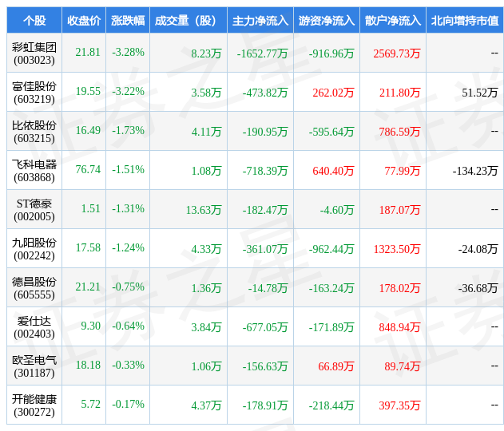This screenshot has width=504, height=431.
Task: Click hot money inflow -218.44万
Action: (x=331, y=405)
